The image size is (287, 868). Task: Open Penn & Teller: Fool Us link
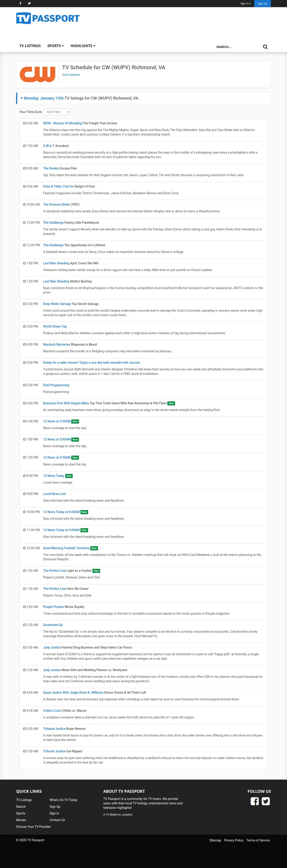[x=58, y=186]
